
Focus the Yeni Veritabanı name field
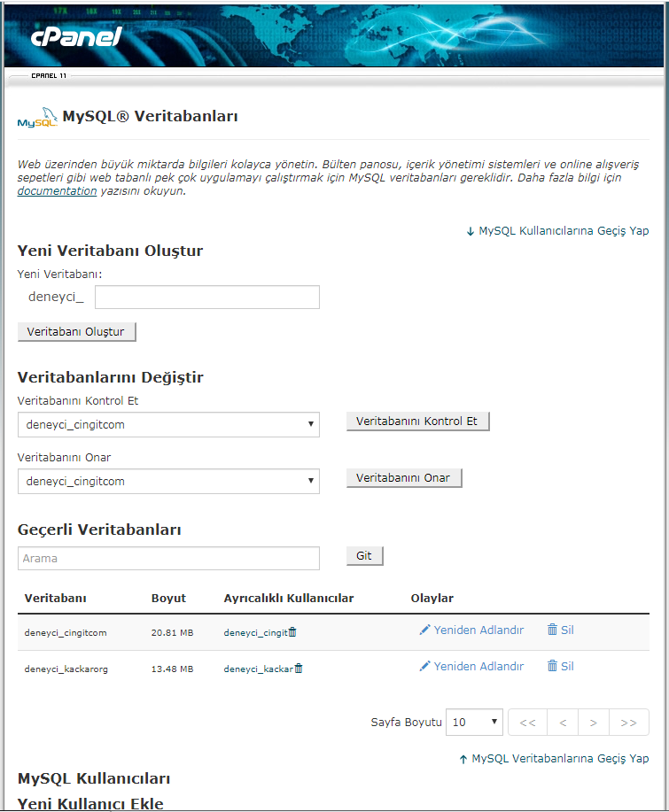(207, 298)
